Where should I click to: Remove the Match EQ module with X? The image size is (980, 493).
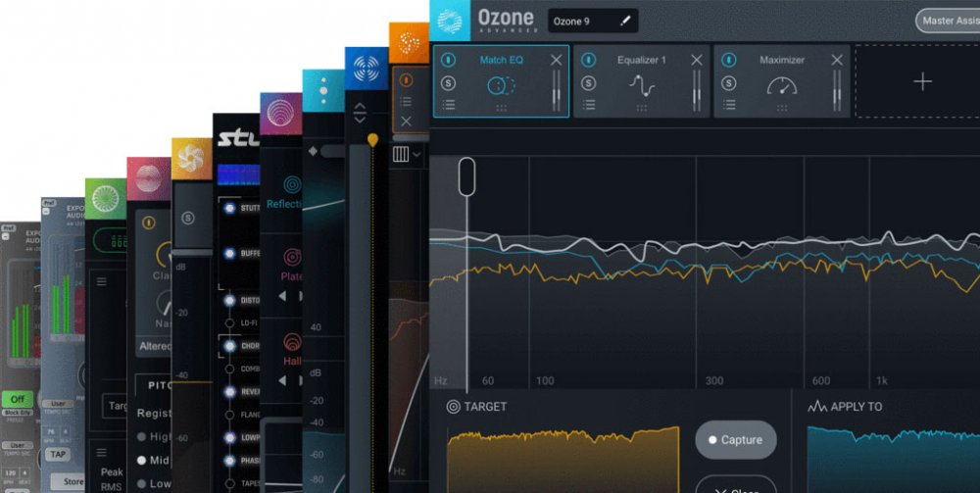pos(557,60)
